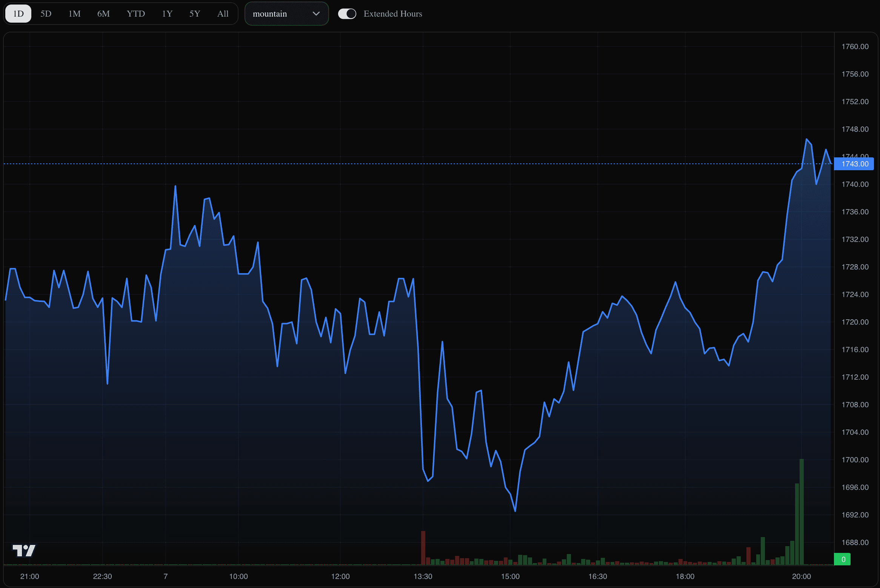Click the 1708.00 price axis label
Screen dimensions: 880x588
click(855, 405)
